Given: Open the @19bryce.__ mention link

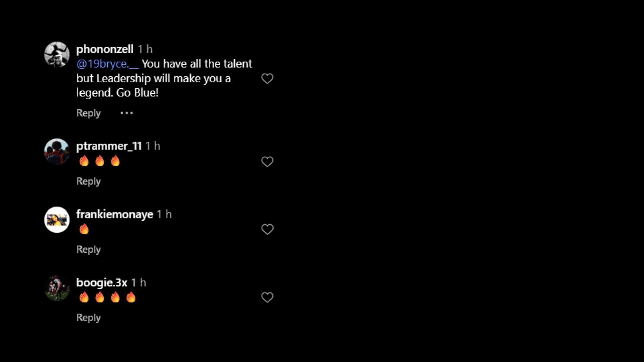Looking at the screenshot, I should pyautogui.click(x=107, y=64).
